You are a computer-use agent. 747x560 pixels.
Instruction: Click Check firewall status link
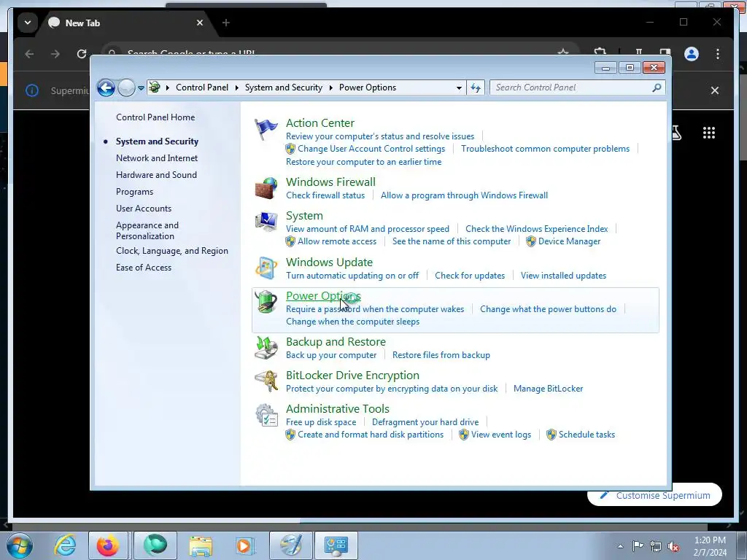point(325,195)
